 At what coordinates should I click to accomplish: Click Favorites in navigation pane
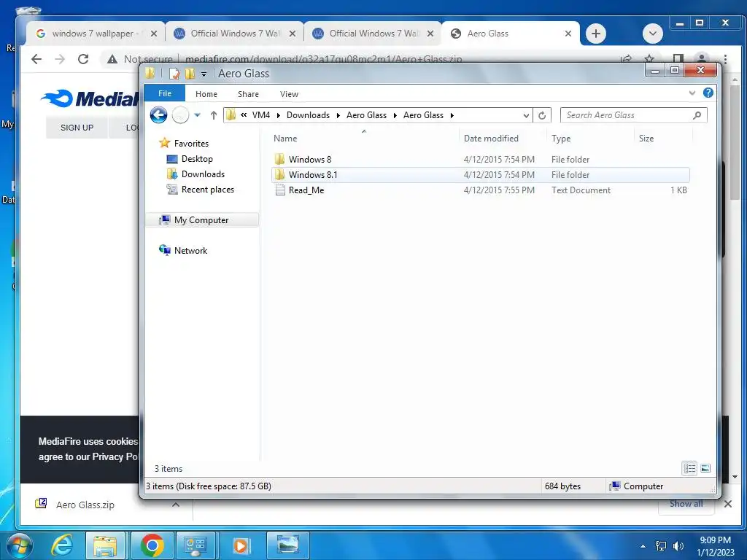(191, 144)
